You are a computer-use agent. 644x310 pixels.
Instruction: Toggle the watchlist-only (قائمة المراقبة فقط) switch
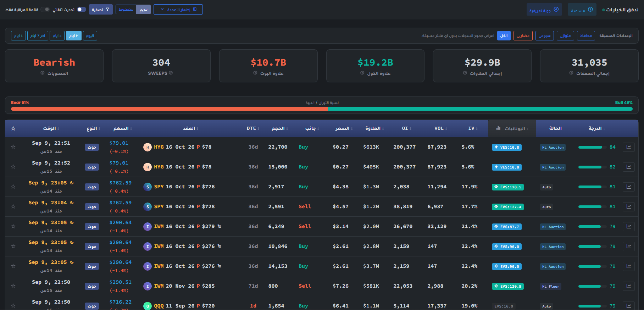[45, 10]
